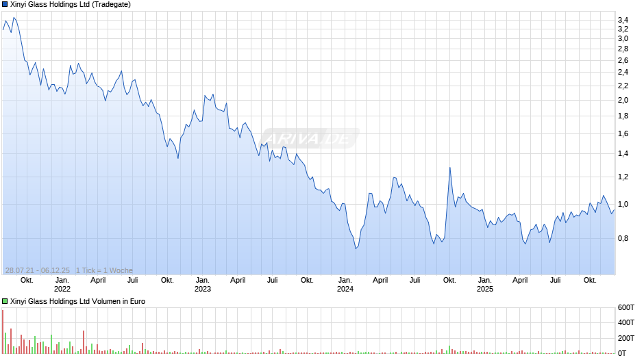Viewport: 644px width, 360px height.
Task: Click the blue legend square for Xinyi Glass
Action: pos(5,5)
